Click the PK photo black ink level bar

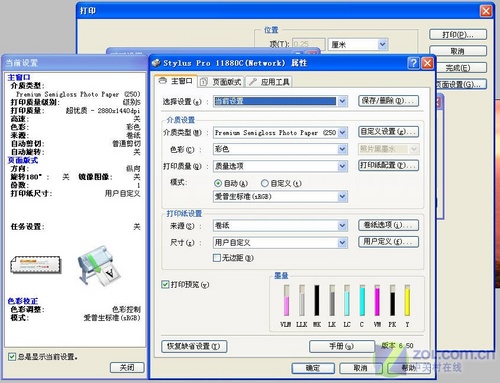[x=392, y=300]
